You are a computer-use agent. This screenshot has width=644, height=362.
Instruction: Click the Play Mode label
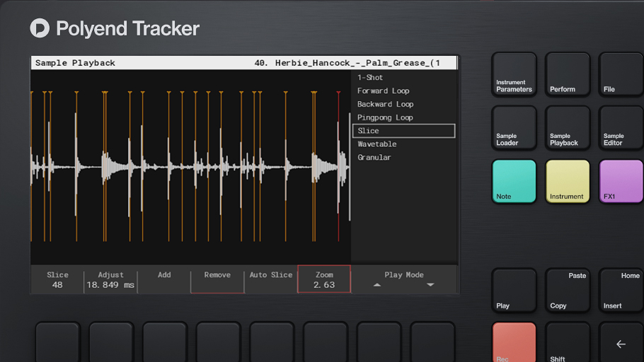click(x=403, y=275)
